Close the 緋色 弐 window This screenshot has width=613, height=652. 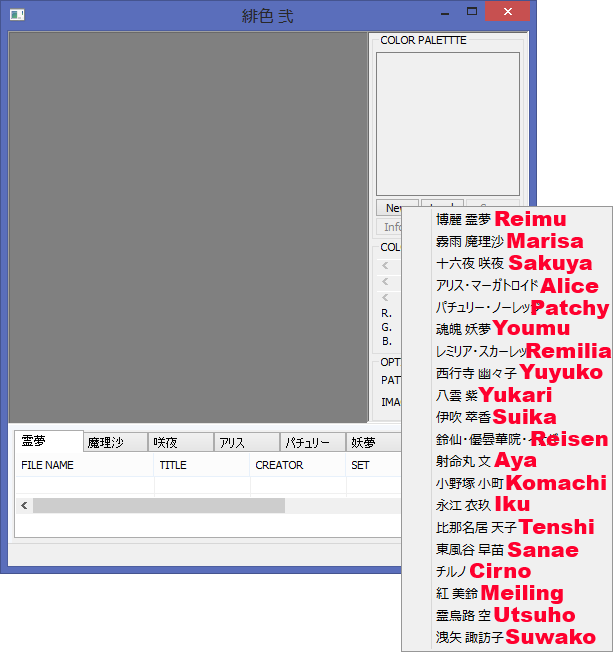click(507, 12)
